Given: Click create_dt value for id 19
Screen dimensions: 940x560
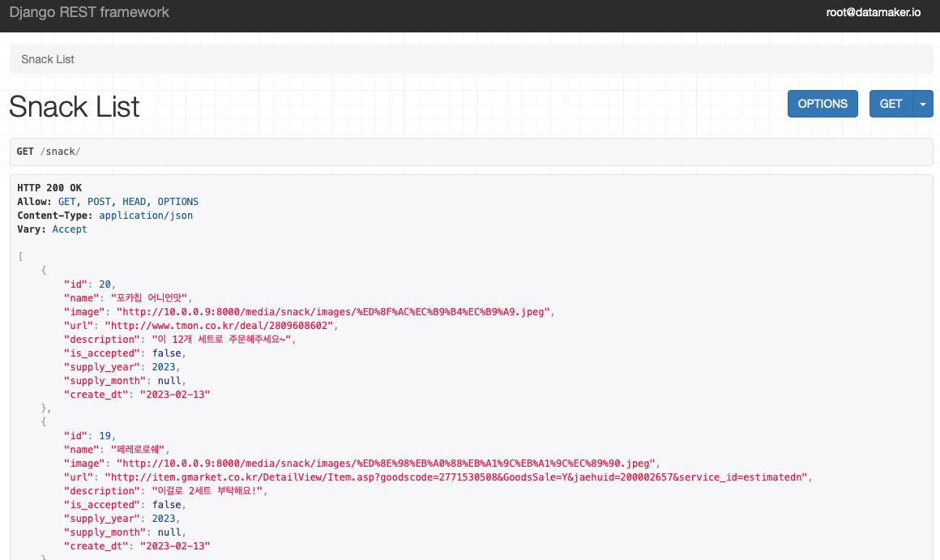Looking at the screenshot, I should [175, 546].
